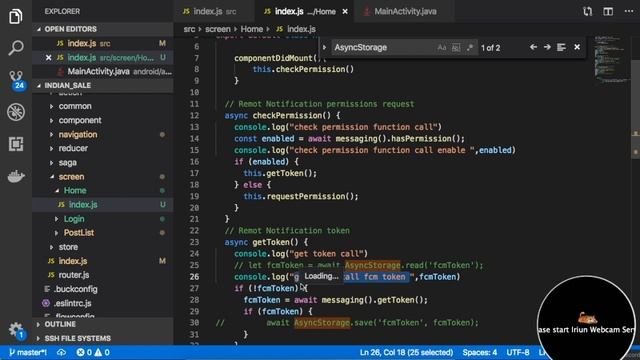Open the Extensions view in activity bar
This screenshot has width=640, height=360.
point(16,144)
